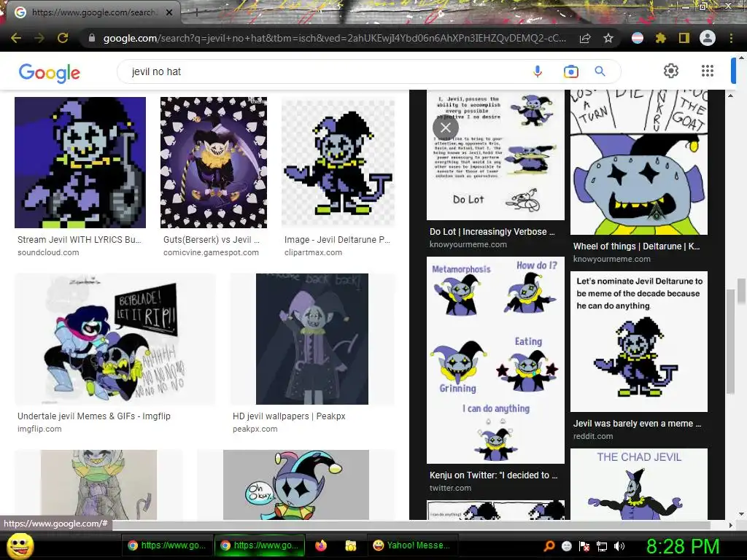
Task: Reload the page with the refresh icon
Action: (63, 38)
